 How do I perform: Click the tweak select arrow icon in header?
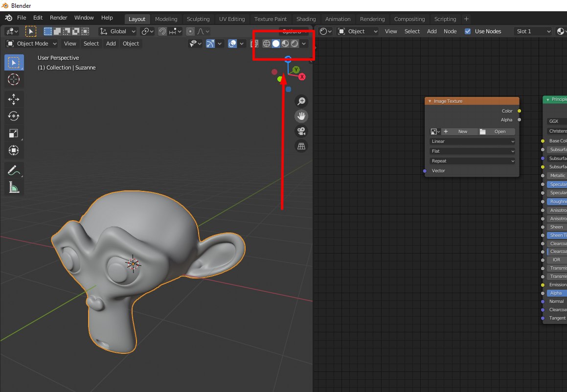[31, 31]
